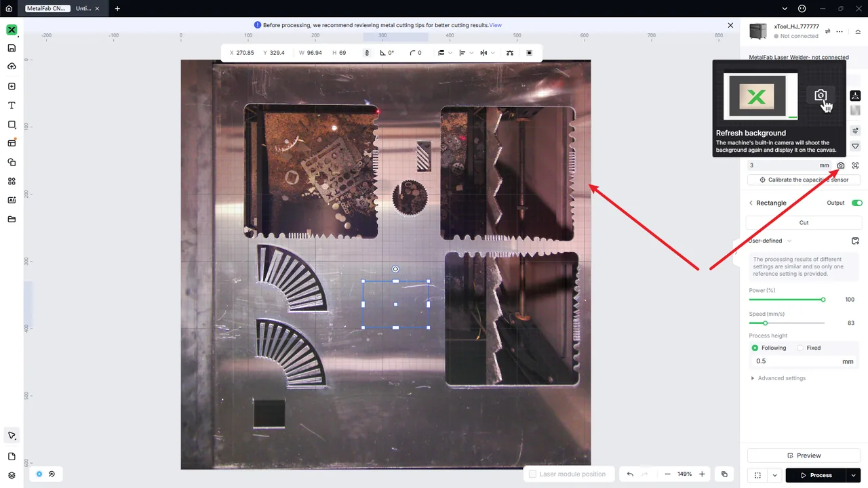Click the process height 0.5 field

pyautogui.click(x=804, y=361)
